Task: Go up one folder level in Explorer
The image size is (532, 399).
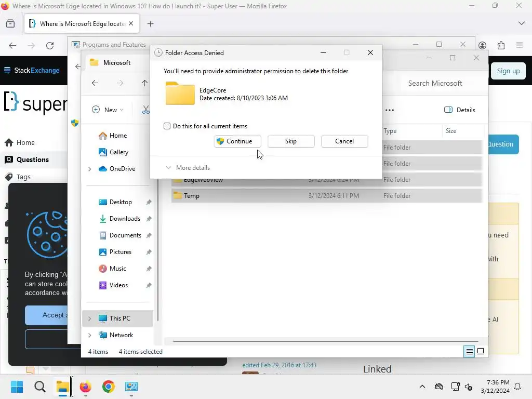Action: click(144, 83)
